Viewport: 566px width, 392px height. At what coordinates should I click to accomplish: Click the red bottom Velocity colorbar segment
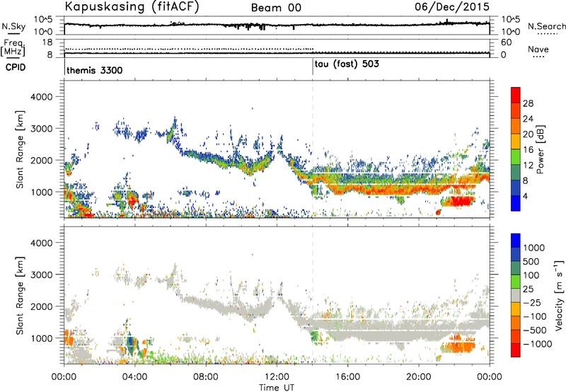[x=516, y=350]
